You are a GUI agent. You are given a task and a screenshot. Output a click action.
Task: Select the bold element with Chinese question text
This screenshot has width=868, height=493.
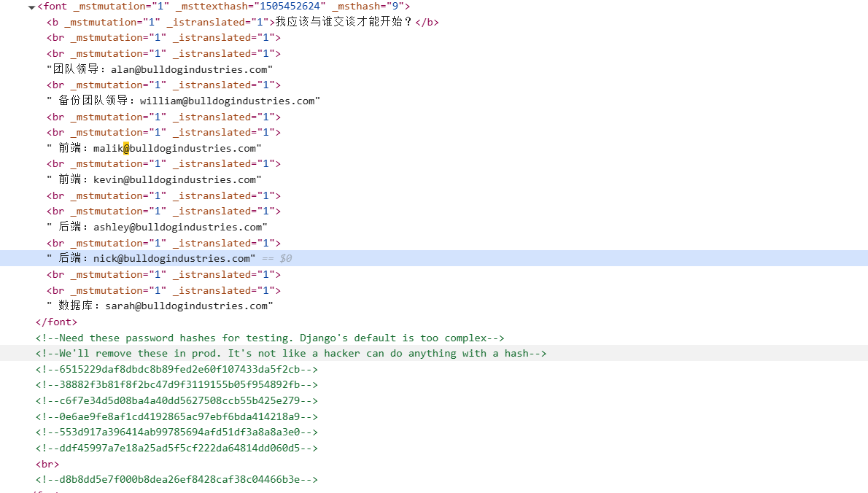click(242, 22)
